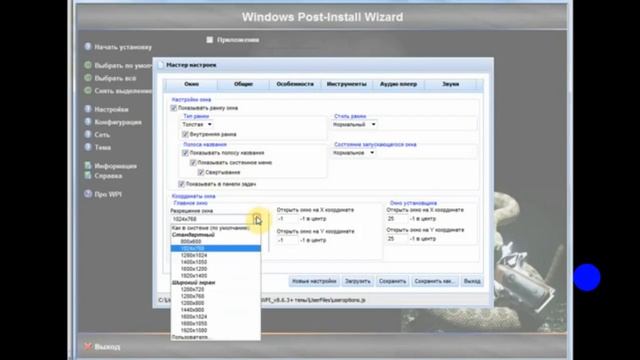Toggle Показывать в панели задач checkbox
Image resolution: width=640 pixels, height=360 pixels.
(x=182, y=184)
